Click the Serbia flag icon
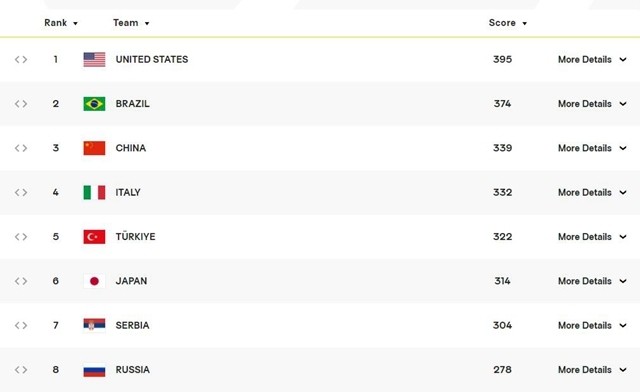This screenshot has height=392, width=640. pyautogui.click(x=94, y=325)
